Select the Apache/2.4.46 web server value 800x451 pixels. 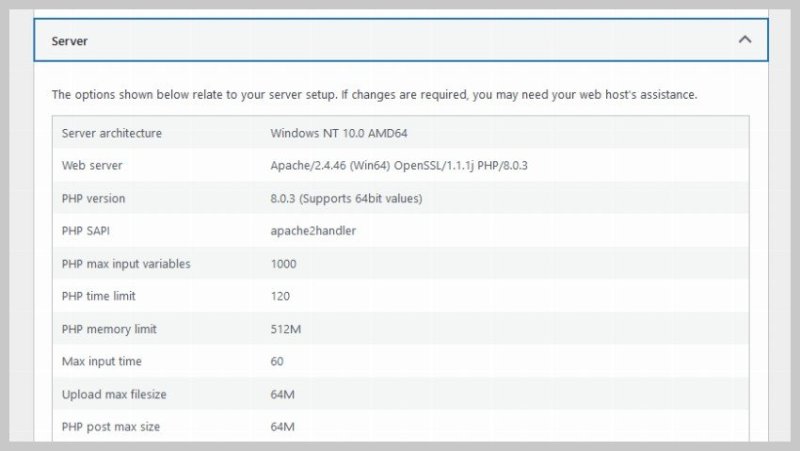tap(399, 165)
